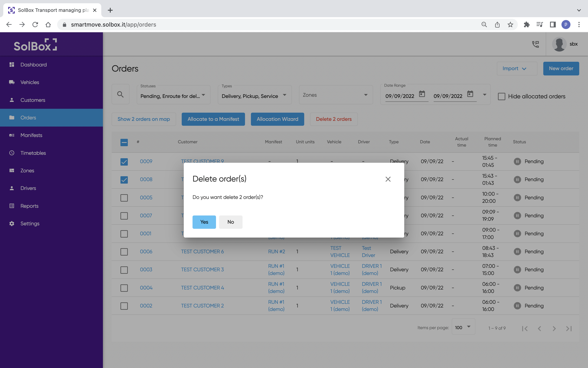Click the zoom magnifier in address bar

coord(484,25)
